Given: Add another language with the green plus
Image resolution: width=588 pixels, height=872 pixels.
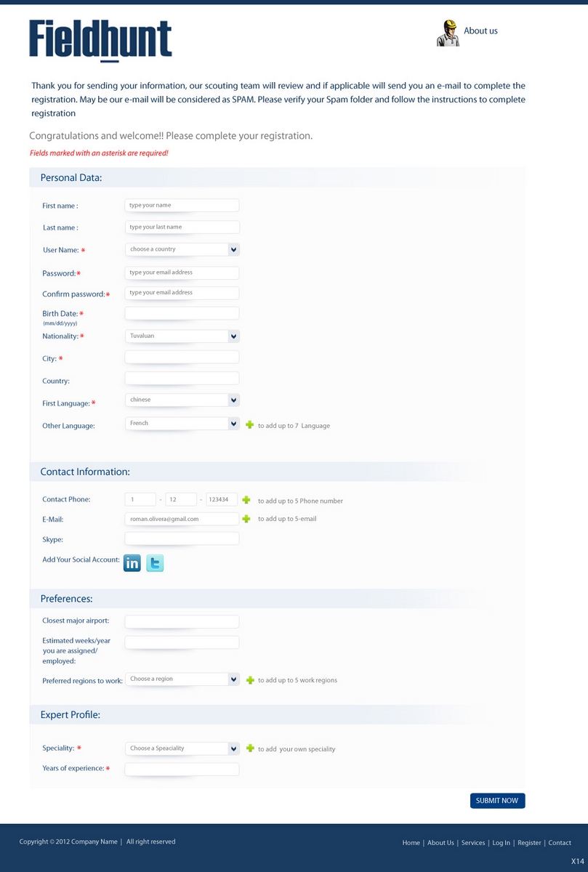Looking at the screenshot, I should pyautogui.click(x=250, y=424).
